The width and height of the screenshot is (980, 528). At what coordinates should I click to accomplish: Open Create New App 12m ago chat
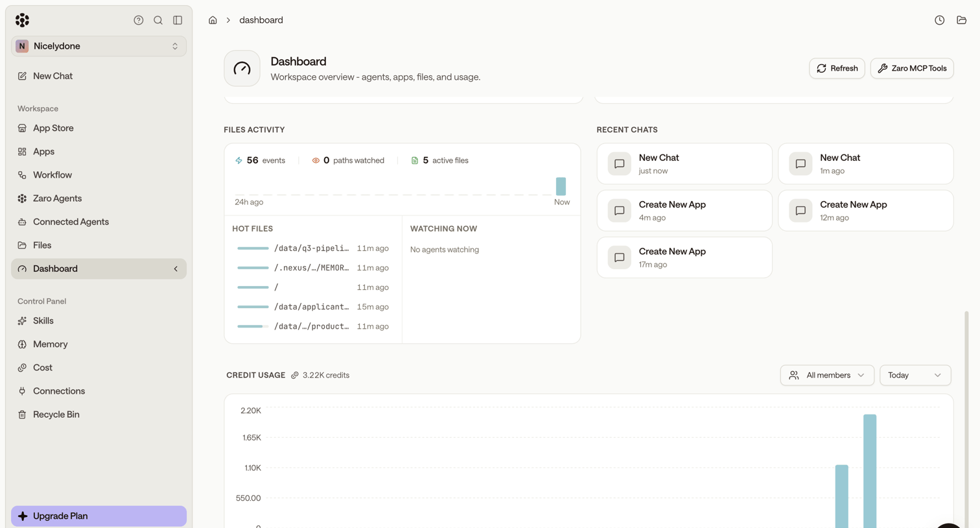[866, 211]
